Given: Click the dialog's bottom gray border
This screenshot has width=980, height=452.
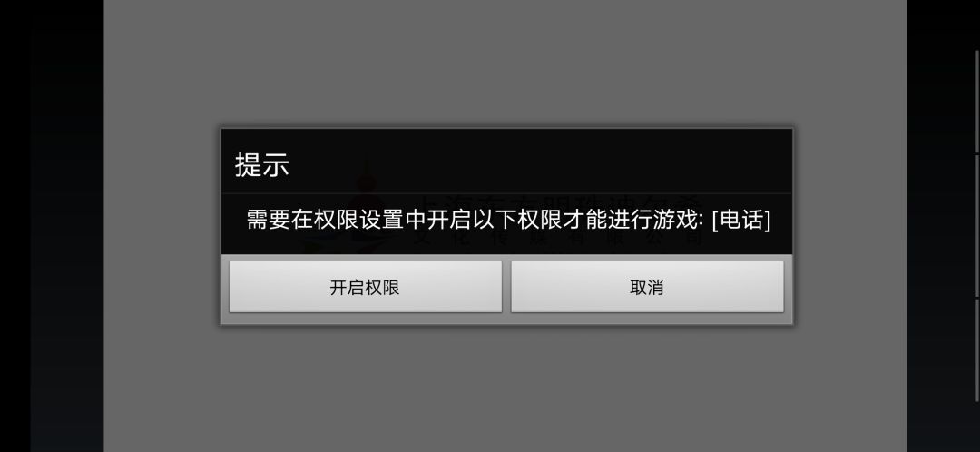Looking at the screenshot, I should tap(506, 319).
